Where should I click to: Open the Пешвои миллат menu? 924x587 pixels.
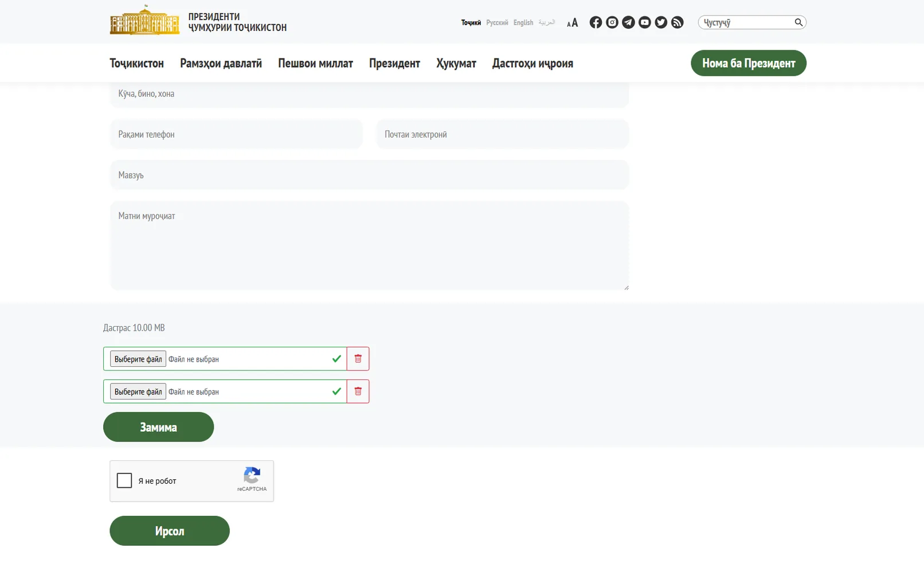point(315,63)
